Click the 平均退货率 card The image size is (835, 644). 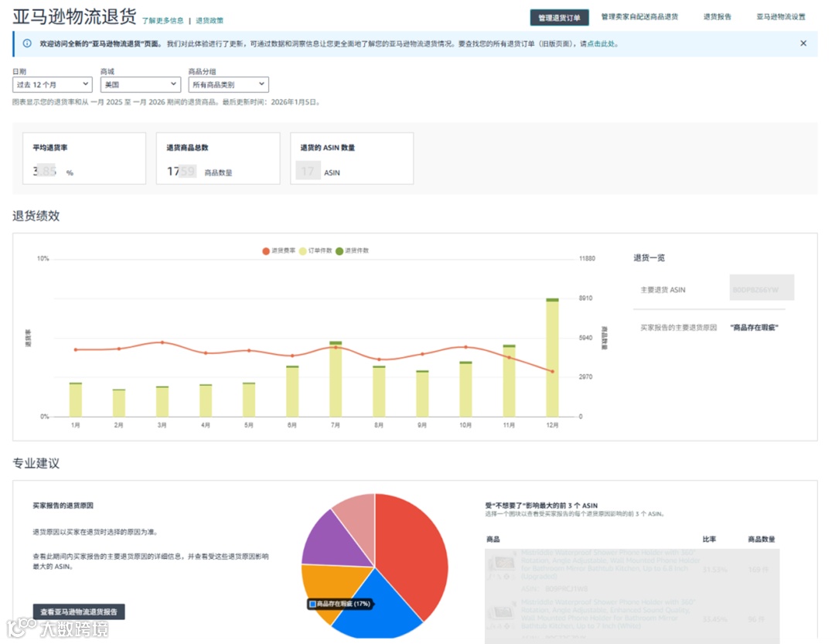[84, 158]
